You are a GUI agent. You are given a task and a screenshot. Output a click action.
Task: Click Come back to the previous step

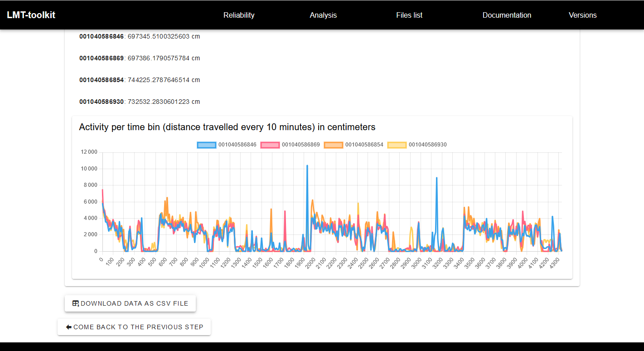point(134,327)
